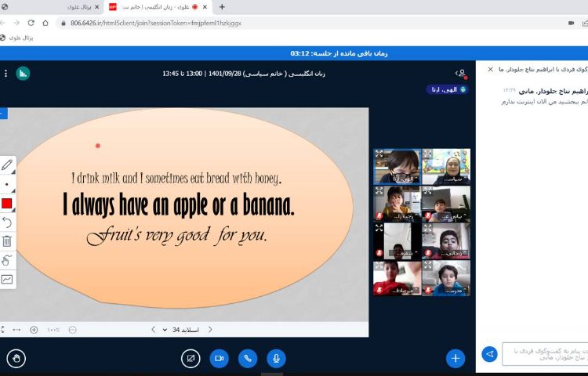Switch to the first browser tab

tap(77, 6)
